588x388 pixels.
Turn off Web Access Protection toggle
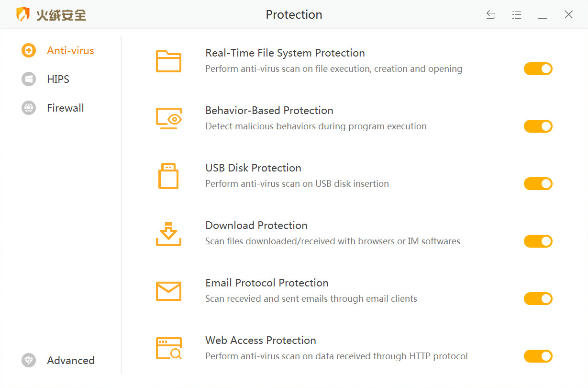538,356
